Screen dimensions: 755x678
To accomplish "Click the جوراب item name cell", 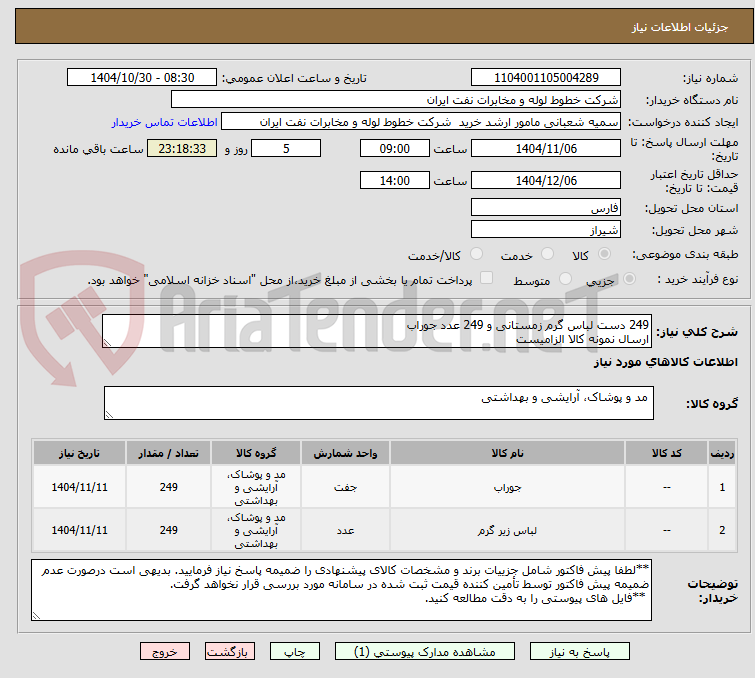I will (x=508, y=487).
